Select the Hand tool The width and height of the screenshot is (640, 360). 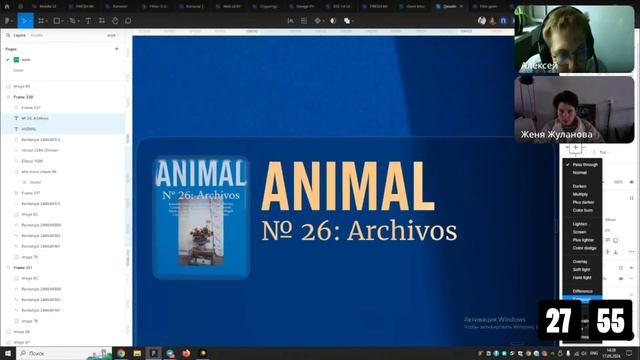115,21
